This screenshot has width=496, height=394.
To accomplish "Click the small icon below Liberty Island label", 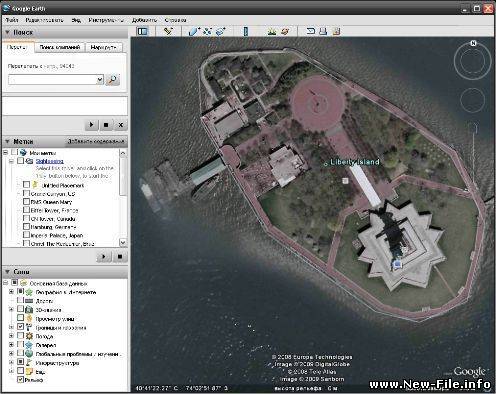I will [x=345, y=181].
